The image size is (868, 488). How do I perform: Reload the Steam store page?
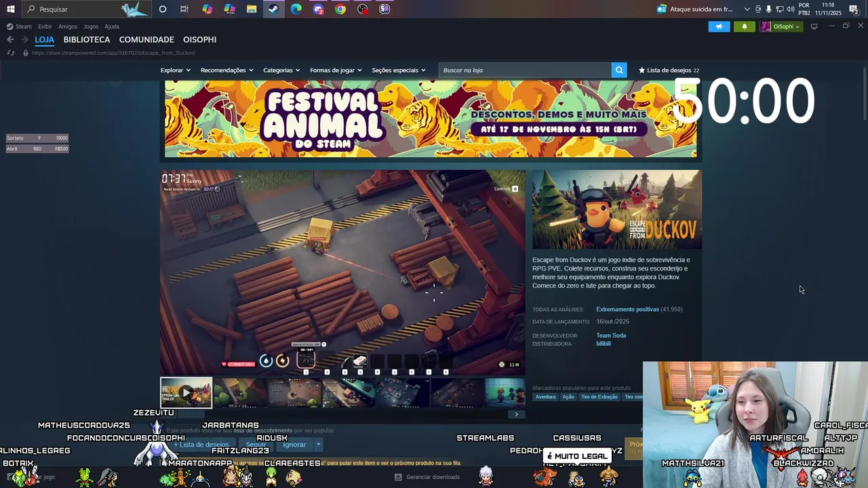pyautogui.click(x=10, y=52)
